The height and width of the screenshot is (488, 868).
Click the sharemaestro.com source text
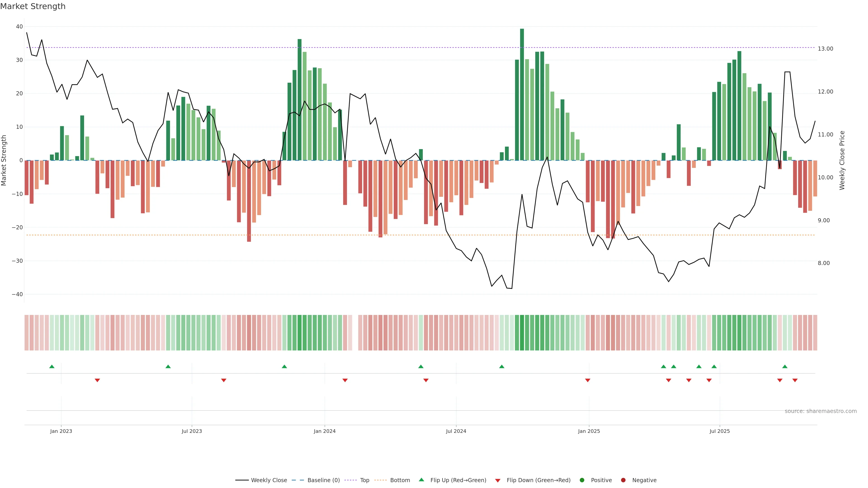point(821,411)
